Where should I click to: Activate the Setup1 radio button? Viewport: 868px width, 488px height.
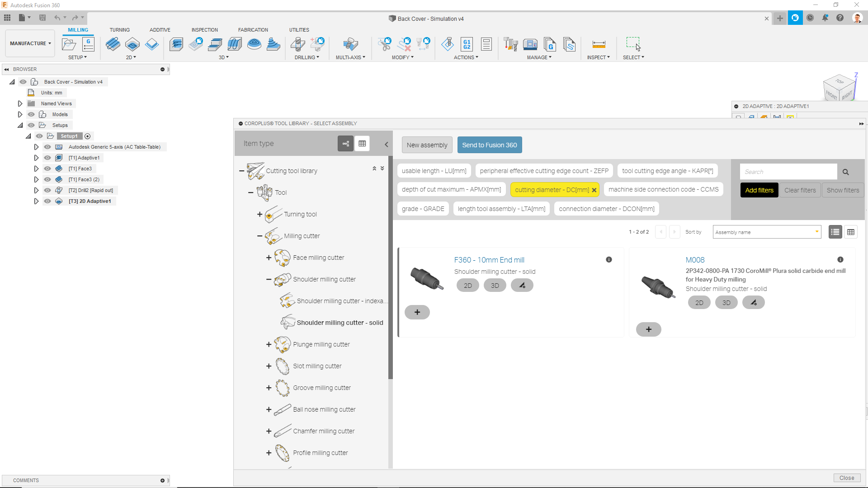[x=88, y=136]
